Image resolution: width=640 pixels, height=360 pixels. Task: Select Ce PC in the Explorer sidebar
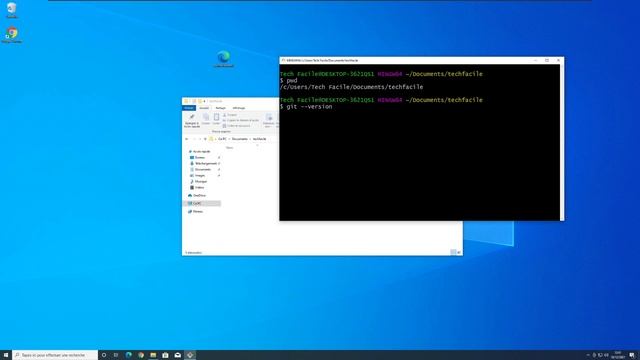tap(202, 203)
